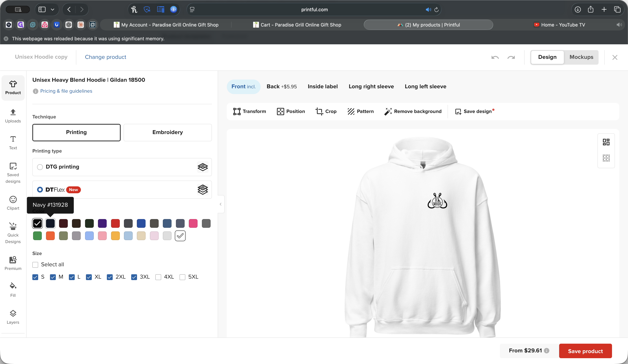Open the Layers panel
628x364 pixels.
pos(13,317)
